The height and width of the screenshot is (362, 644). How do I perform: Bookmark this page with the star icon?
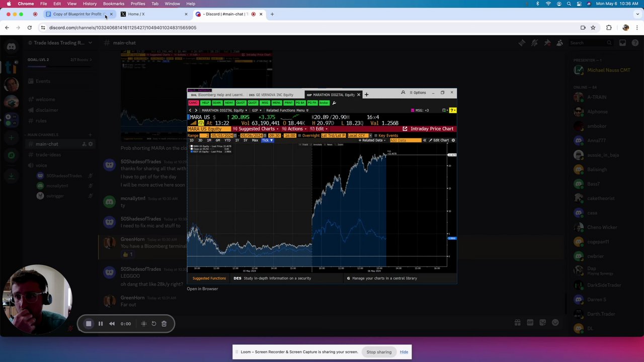(593, 28)
